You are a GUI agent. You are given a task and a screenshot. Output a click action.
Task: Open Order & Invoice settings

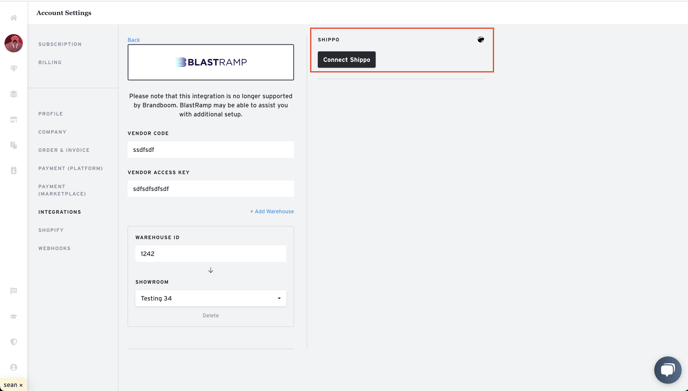point(64,150)
